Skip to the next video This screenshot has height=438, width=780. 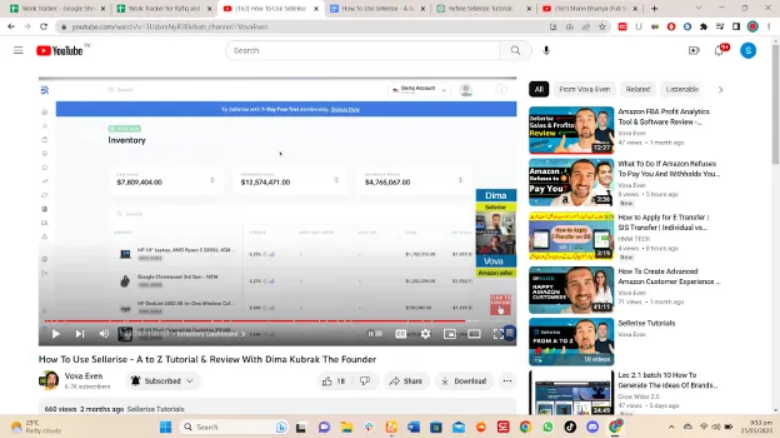80,334
